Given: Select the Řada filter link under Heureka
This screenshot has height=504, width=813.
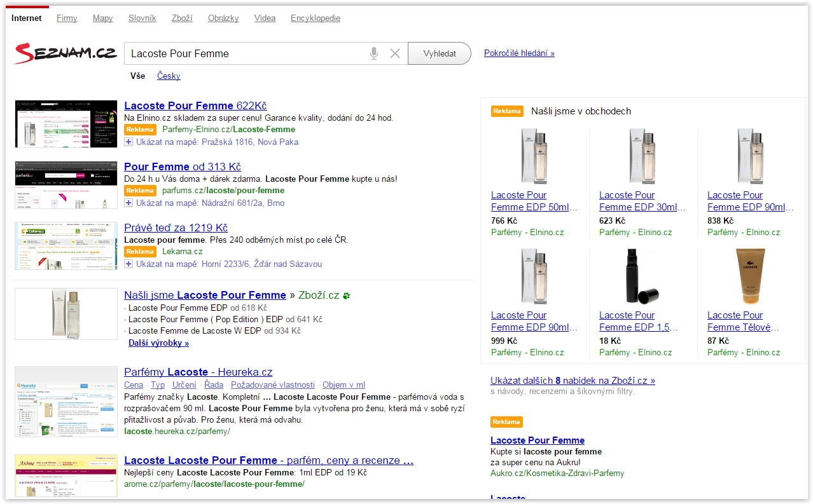Looking at the screenshot, I should click(x=214, y=385).
